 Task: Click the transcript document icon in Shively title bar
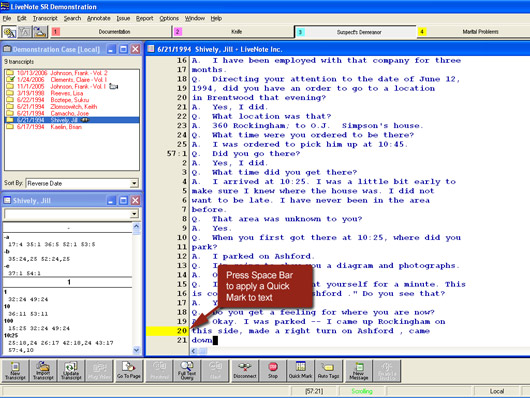pyautogui.click(x=151, y=49)
